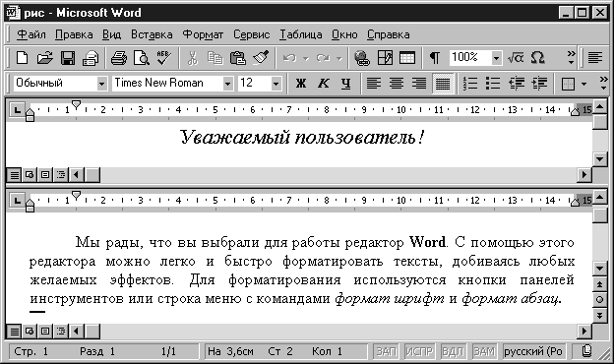Image resolution: width=614 pixels, height=364 pixels.
Task: Open the Формат menu
Action: coord(203,34)
